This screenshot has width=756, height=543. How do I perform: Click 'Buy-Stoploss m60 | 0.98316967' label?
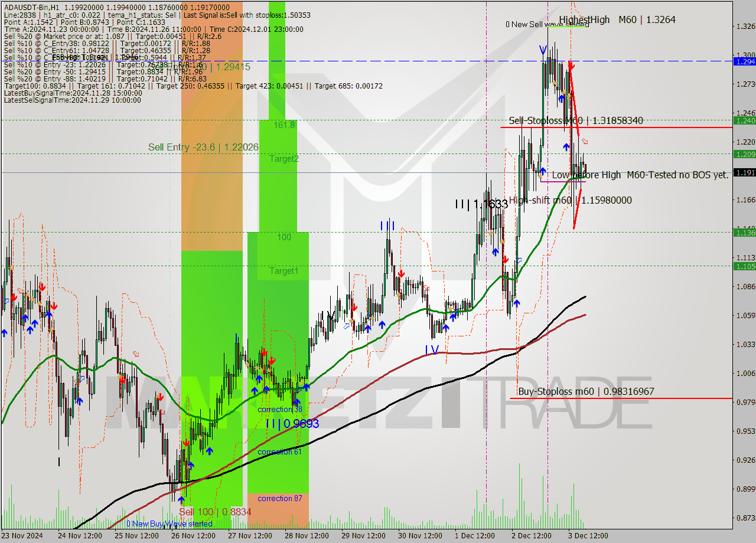pyautogui.click(x=586, y=391)
